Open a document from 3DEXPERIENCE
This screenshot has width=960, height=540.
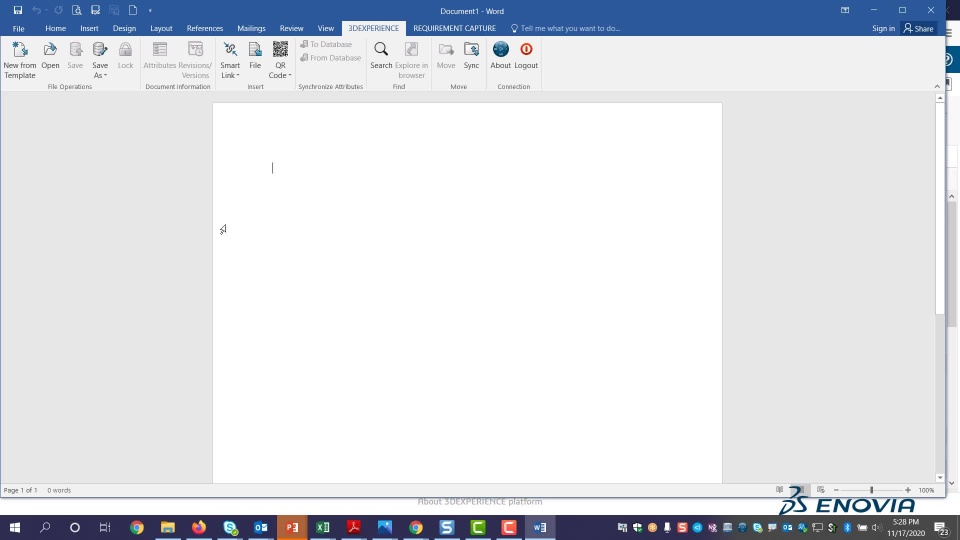[50, 55]
